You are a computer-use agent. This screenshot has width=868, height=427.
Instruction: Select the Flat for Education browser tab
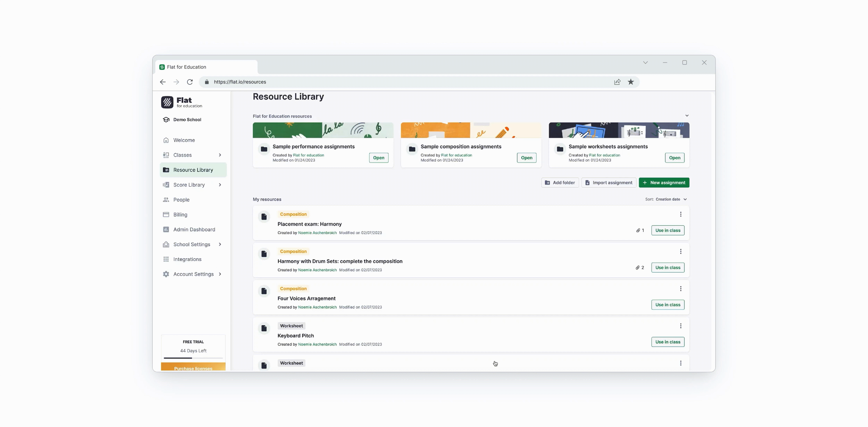click(x=207, y=67)
